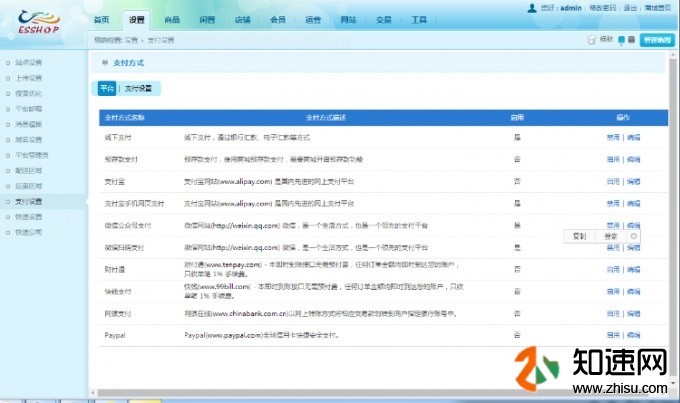Image resolution: width=680 pixels, height=403 pixels.
Task: Open the 交易 top navigation tab
Action: 383,20
